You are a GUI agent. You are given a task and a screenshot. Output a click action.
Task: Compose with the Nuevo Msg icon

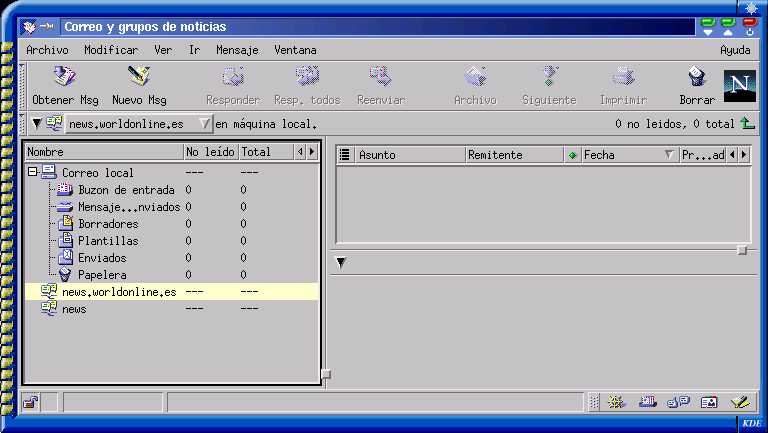(x=139, y=76)
